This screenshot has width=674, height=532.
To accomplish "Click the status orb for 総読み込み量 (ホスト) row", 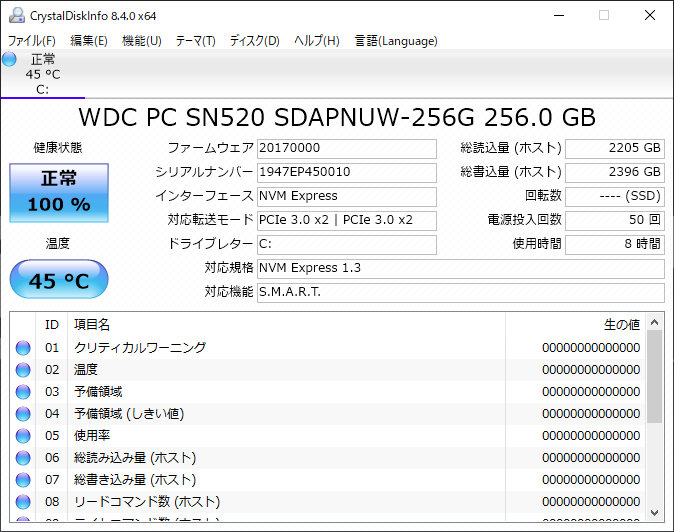I will pyautogui.click(x=23, y=458).
